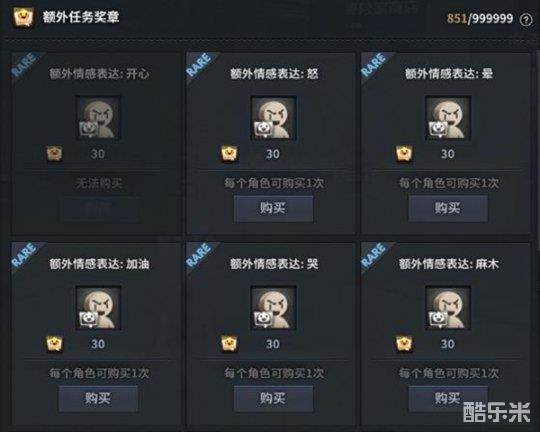Select the 加油 emote thumbnail
The image size is (540, 432).
click(98, 308)
